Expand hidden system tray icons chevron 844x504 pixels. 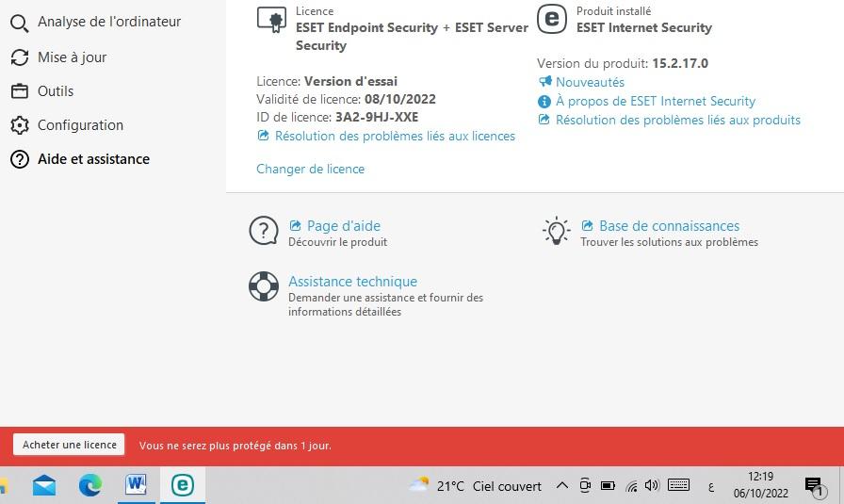[x=562, y=486]
